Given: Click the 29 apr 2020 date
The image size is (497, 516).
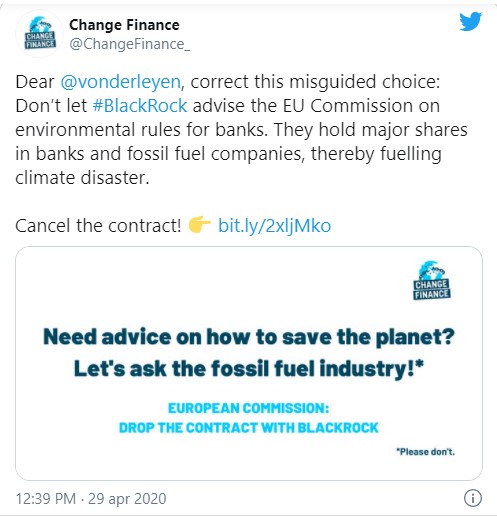Looking at the screenshot, I should (x=127, y=499).
